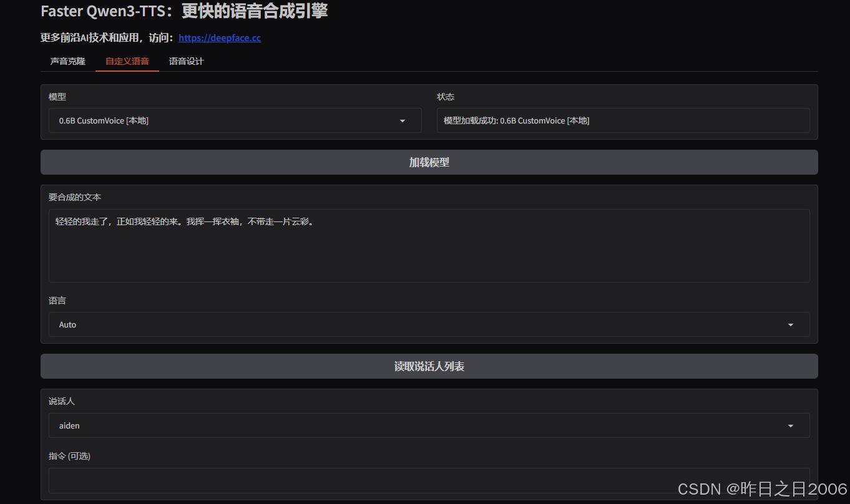Screen dimensions: 850x504
Task: Open the 语言 dropdown set to Auto
Action: [x=429, y=324]
